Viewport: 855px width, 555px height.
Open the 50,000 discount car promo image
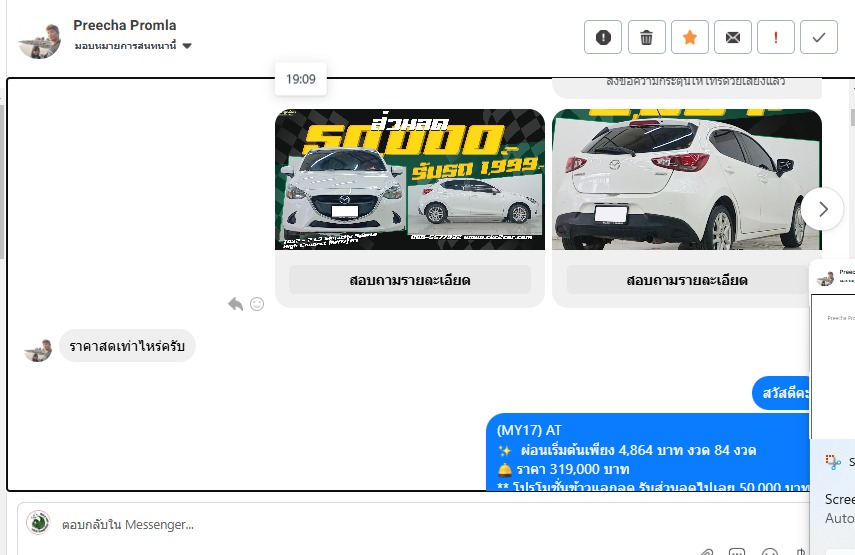[x=410, y=179]
